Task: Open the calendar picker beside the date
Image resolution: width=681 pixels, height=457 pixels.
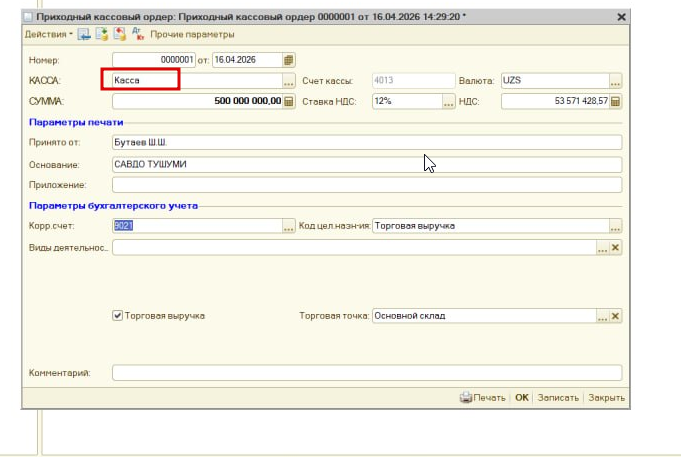Action: pyautogui.click(x=289, y=60)
